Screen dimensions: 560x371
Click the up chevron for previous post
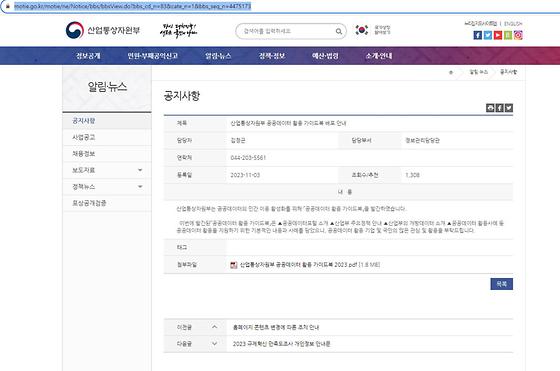(214, 327)
